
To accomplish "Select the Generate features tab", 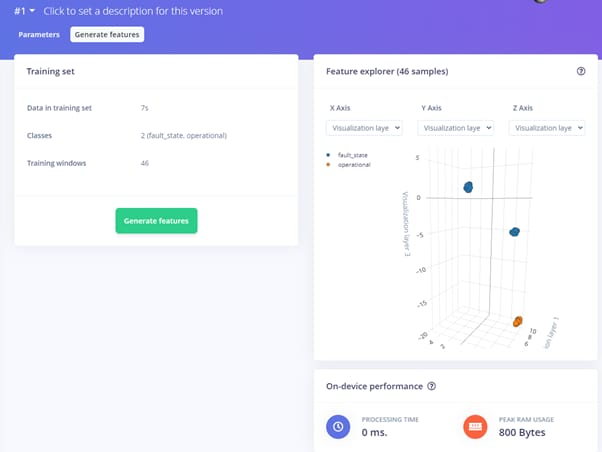I will click(x=107, y=35).
